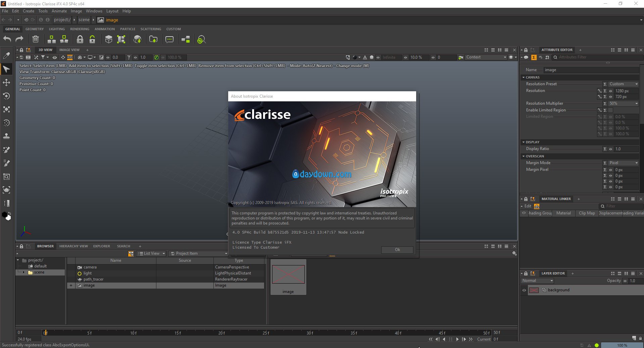Screen dimensions: 644x348
Task: Toggle the green progressive refinement circle icon
Action: pyautogui.click(x=156, y=57)
